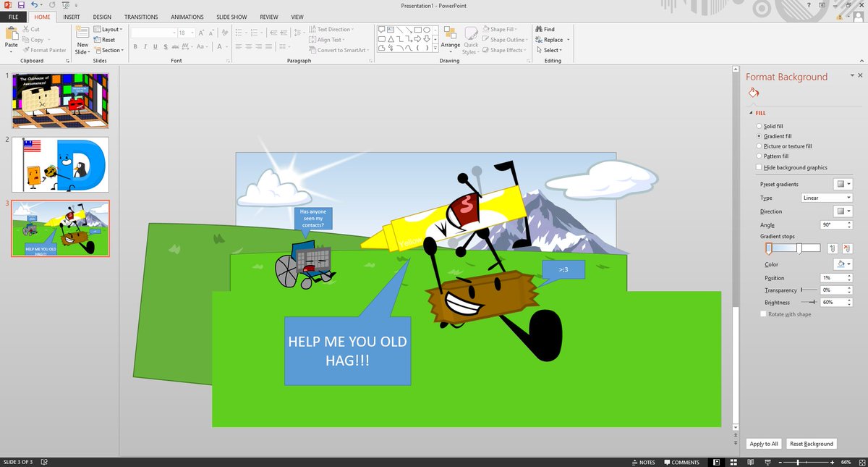Switch to the ANIMATIONS tab
Screen dimensions: 868x467
click(x=187, y=17)
